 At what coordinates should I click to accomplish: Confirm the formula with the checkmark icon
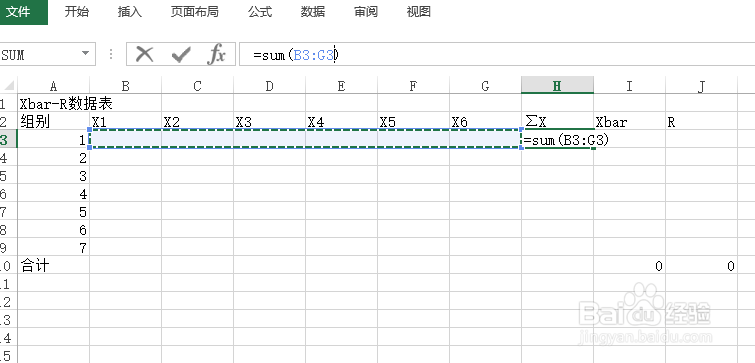coord(181,54)
